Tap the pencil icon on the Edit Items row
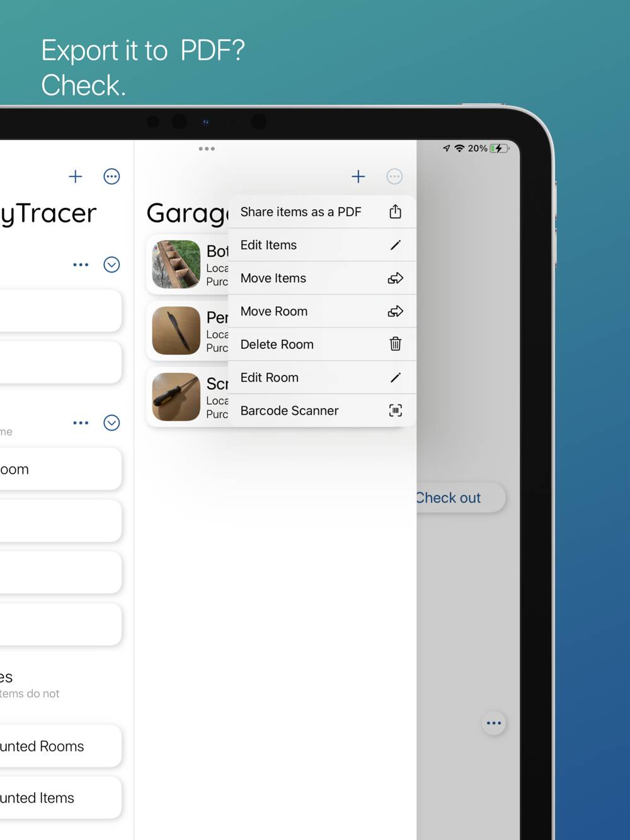The width and height of the screenshot is (630, 840). (x=395, y=245)
